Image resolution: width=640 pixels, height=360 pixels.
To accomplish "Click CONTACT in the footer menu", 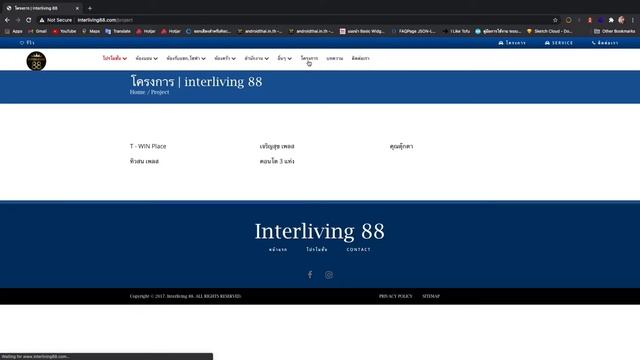I will click(358, 249).
